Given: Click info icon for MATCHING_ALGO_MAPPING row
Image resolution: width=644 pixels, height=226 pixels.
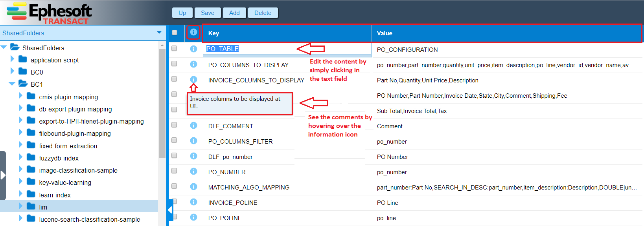Looking at the screenshot, I should [193, 186].
